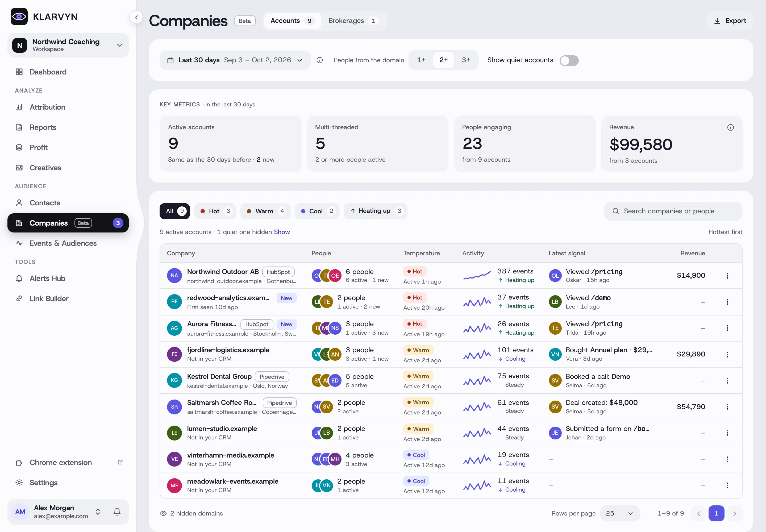Open Chrome extension link

68,462
